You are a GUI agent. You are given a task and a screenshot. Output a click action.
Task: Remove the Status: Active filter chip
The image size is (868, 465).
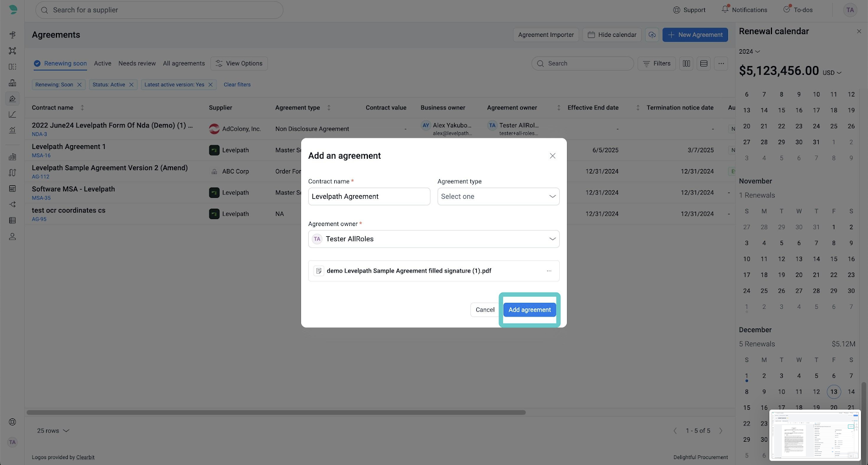pyautogui.click(x=131, y=85)
